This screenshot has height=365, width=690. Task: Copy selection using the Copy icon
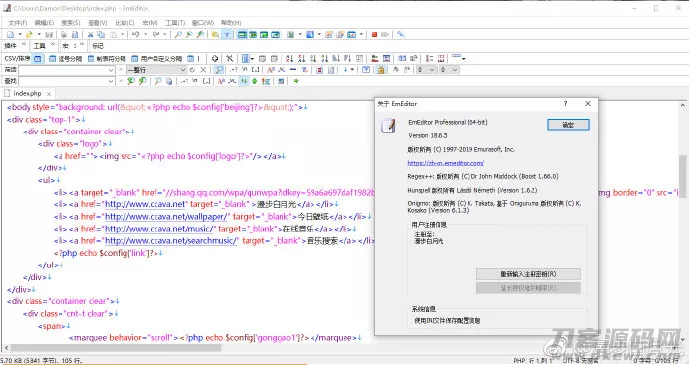click(x=101, y=34)
